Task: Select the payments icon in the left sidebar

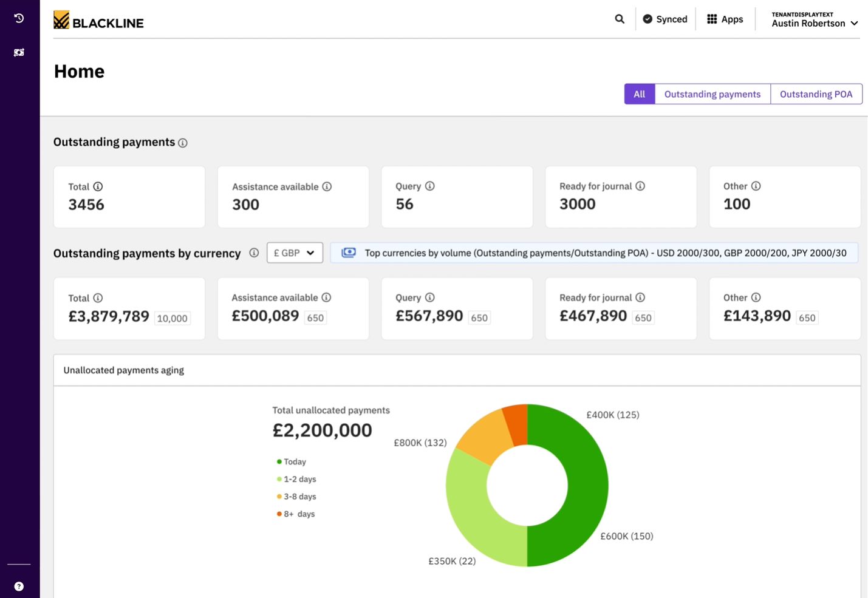Action: pyautogui.click(x=19, y=52)
